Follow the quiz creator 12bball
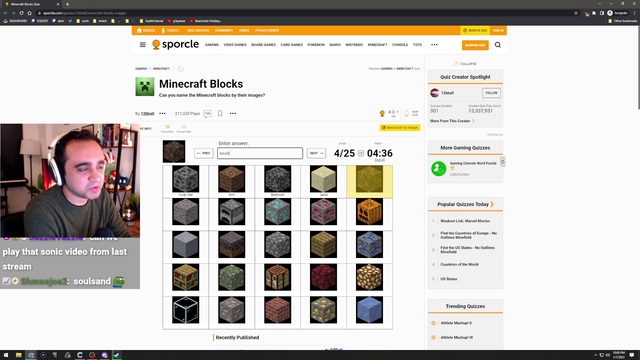Viewport: 640px width, 360px height. tap(491, 93)
